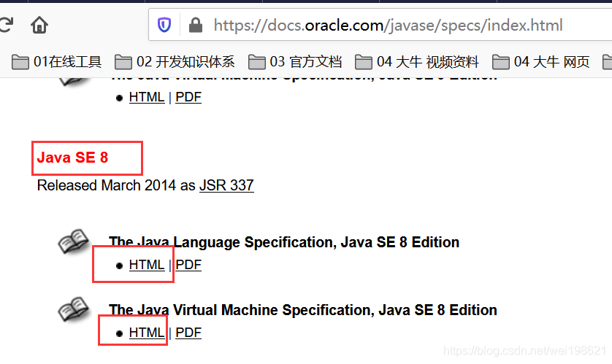Viewport: 612px width, 364px height.
Task: Open bookmark folder 01在线工具
Action: [56, 61]
